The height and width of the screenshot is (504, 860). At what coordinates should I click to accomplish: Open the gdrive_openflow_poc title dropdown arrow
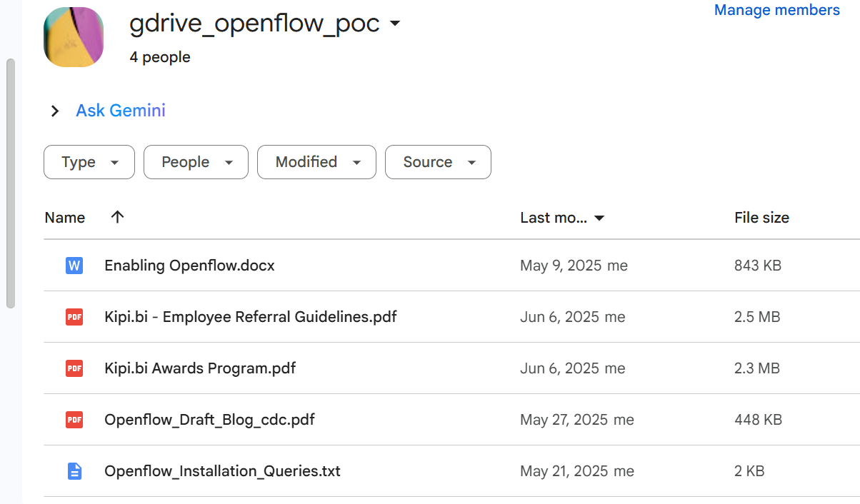click(x=395, y=24)
